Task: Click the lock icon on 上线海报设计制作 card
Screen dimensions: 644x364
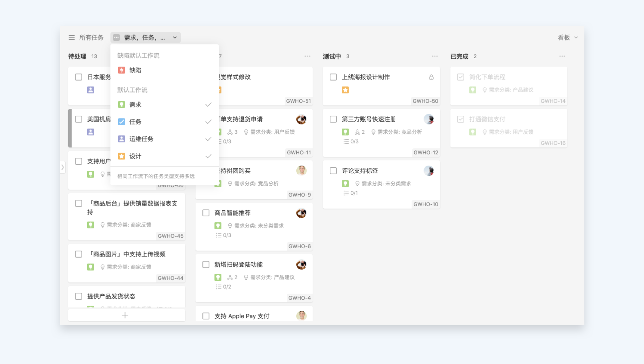Action: 431,77
